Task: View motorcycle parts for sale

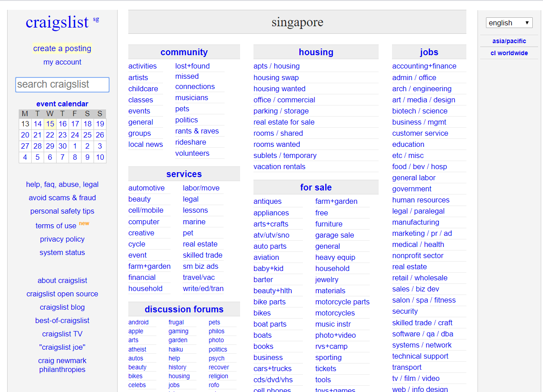Action: [x=343, y=302]
